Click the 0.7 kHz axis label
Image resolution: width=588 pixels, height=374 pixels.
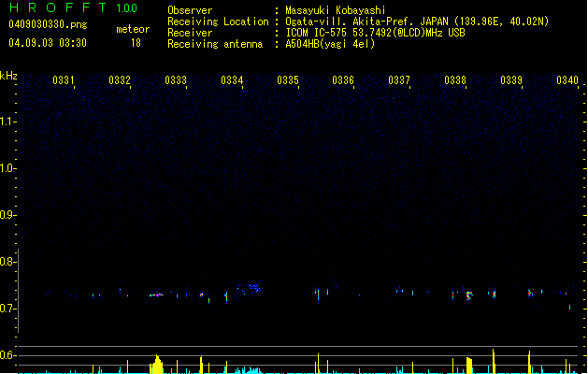tap(7, 309)
